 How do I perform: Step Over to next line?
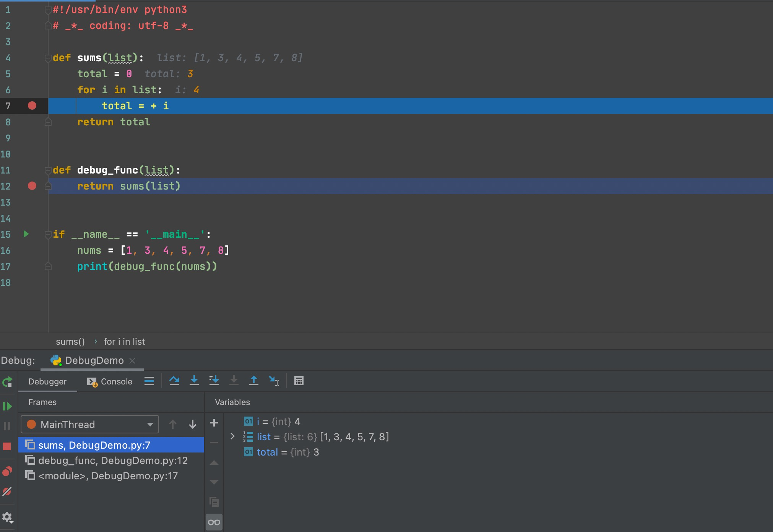(x=174, y=381)
